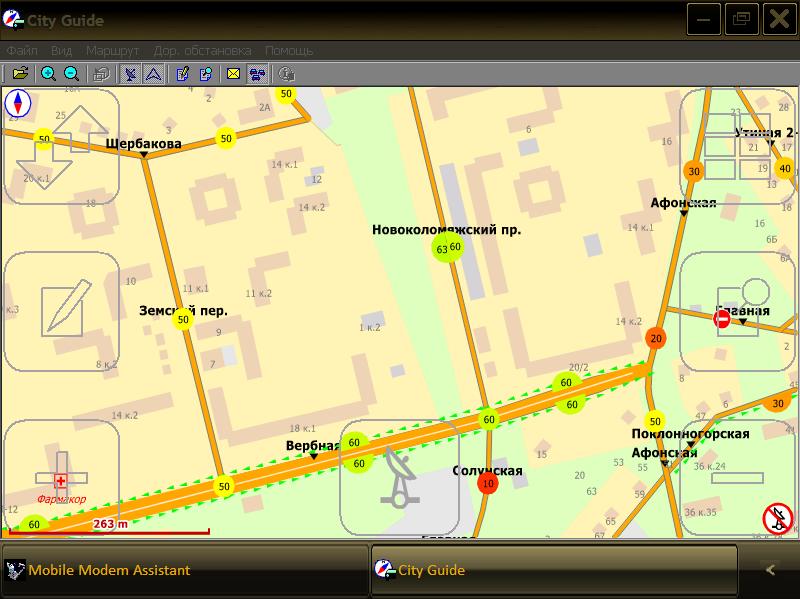Click the 63 speed marker on Новоколомяжский
Image resolution: width=800 pixels, height=599 pixels.
coord(442,248)
